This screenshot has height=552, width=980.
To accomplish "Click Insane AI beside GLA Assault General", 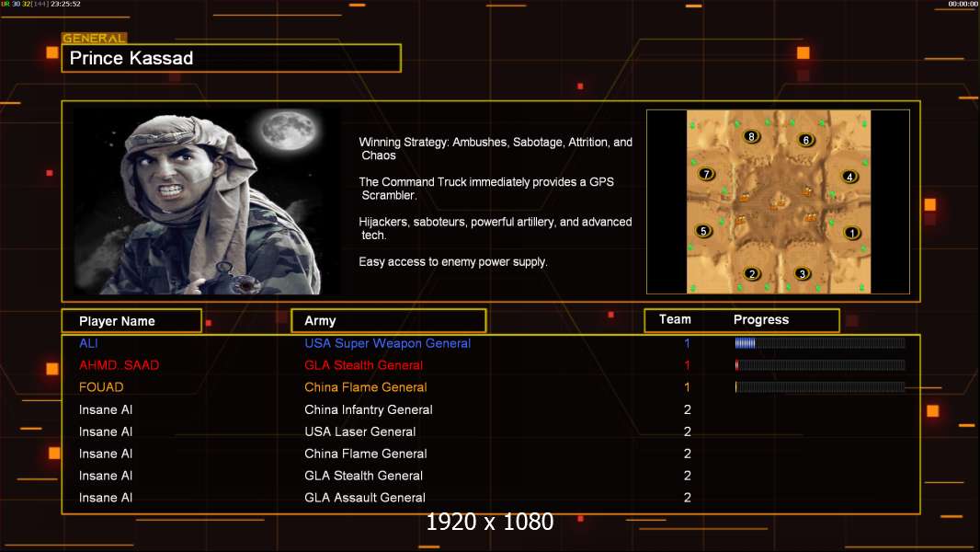I will click(106, 498).
